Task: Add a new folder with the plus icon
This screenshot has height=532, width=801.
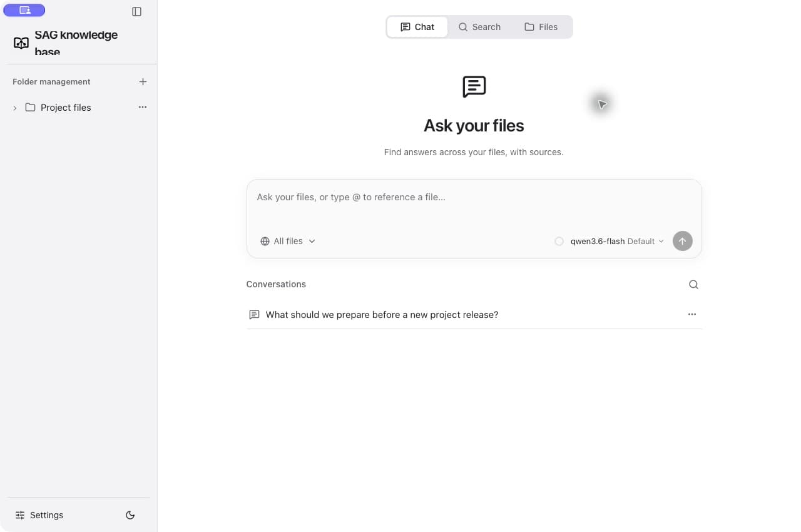Action: (x=143, y=81)
